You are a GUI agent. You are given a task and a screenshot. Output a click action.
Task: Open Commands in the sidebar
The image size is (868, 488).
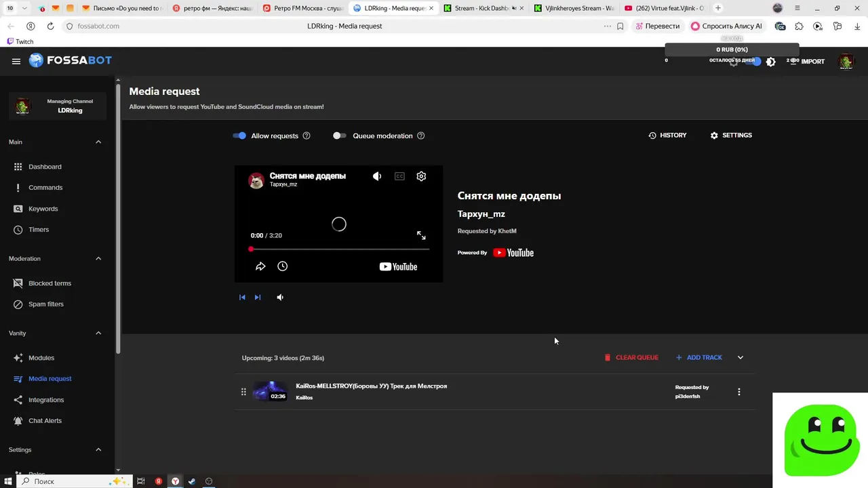pos(45,188)
